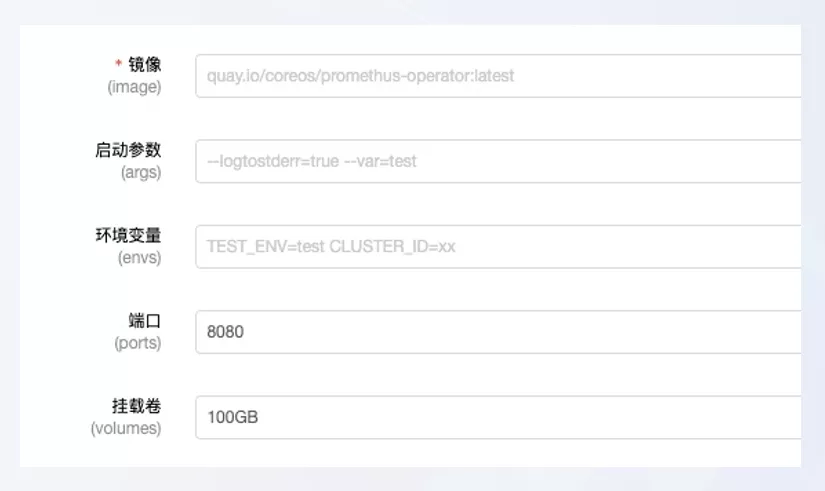Click the 挂载卷 volumes field showing 100GB
The image size is (825, 491).
click(498, 417)
